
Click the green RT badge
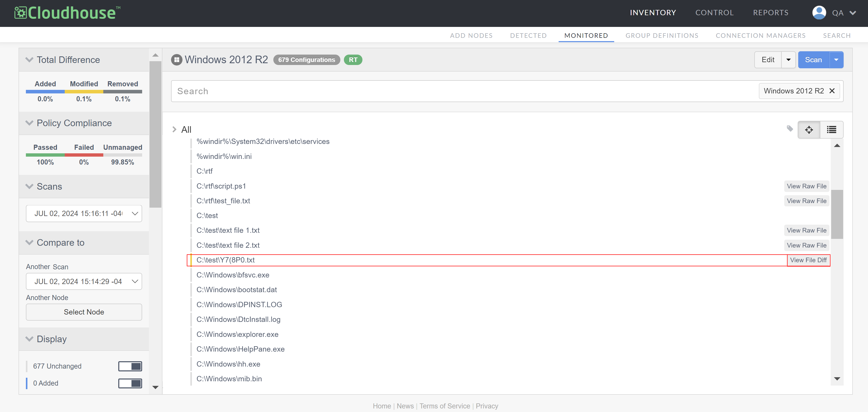pos(353,60)
